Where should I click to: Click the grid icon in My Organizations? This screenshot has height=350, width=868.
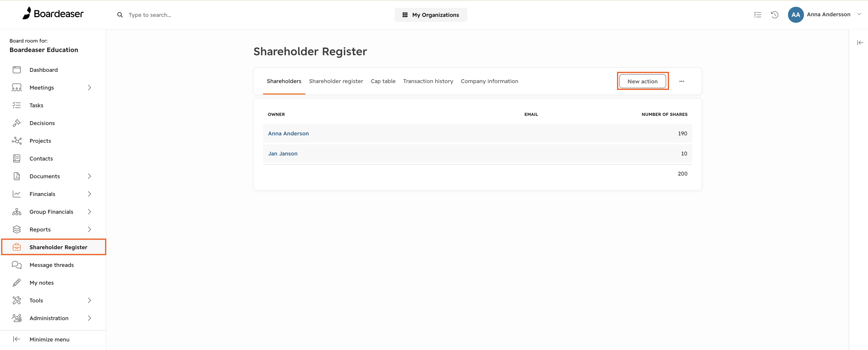click(x=405, y=15)
